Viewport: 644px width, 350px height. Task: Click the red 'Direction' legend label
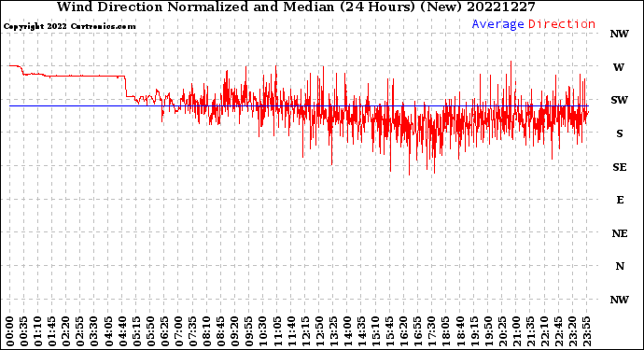tap(562, 24)
